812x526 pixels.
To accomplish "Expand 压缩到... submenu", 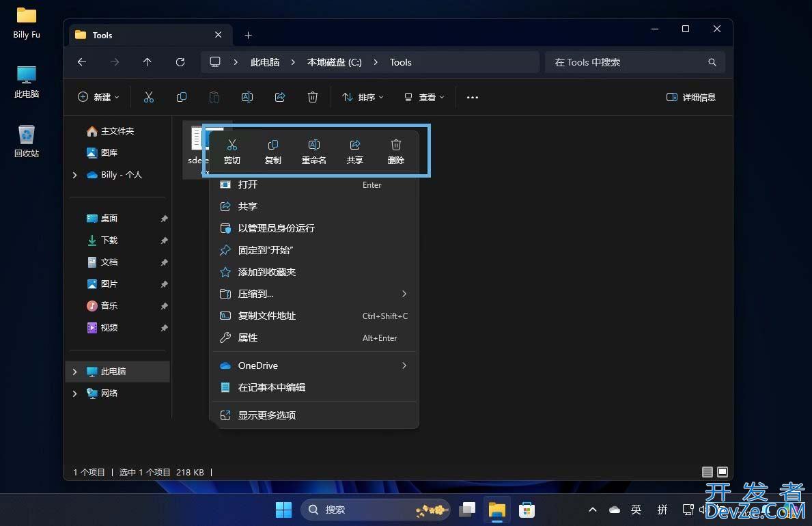I will pyautogui.click(x=315, y=294).
